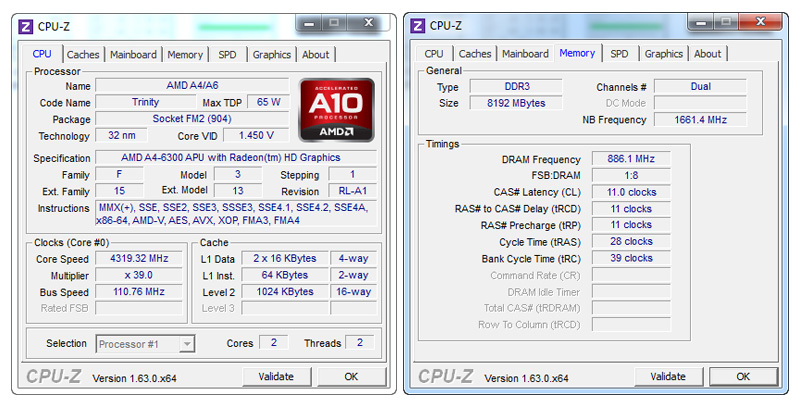
Task: Click the RAS# Precharge (tRP) value 11 clocks
Action: point(631,225)
